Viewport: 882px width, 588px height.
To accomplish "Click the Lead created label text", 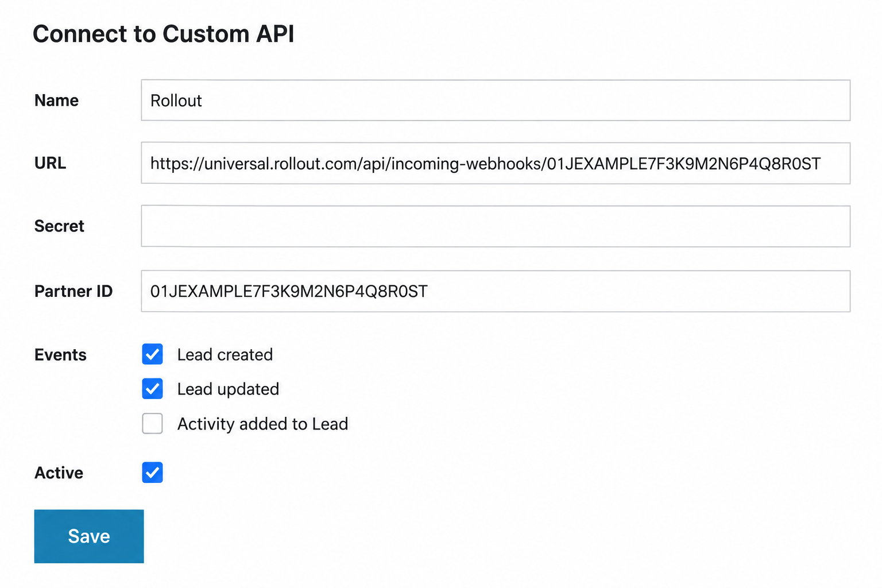I will pyautogui.click(x=225, y=355).
